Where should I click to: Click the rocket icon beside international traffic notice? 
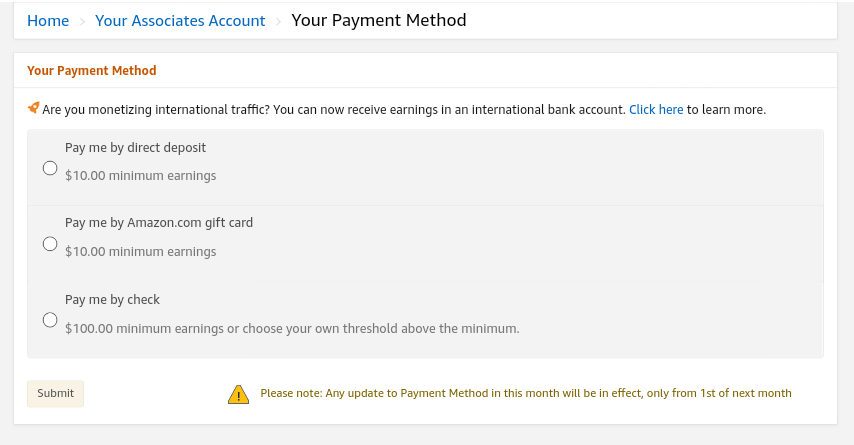pos(33,108)
